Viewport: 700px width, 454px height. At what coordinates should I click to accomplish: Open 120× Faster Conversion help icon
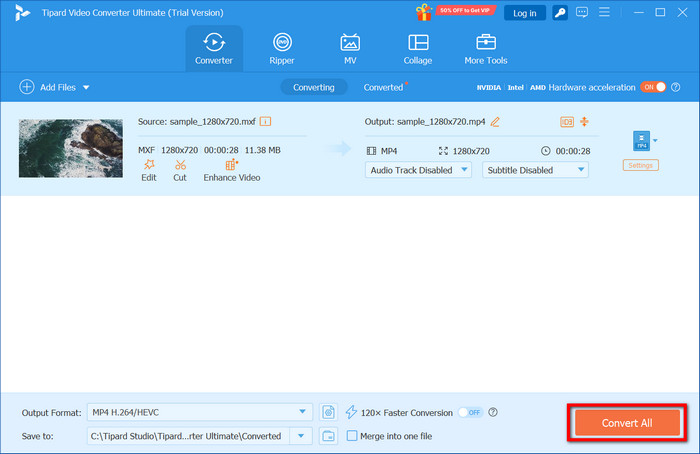click(x=493, y=412)
